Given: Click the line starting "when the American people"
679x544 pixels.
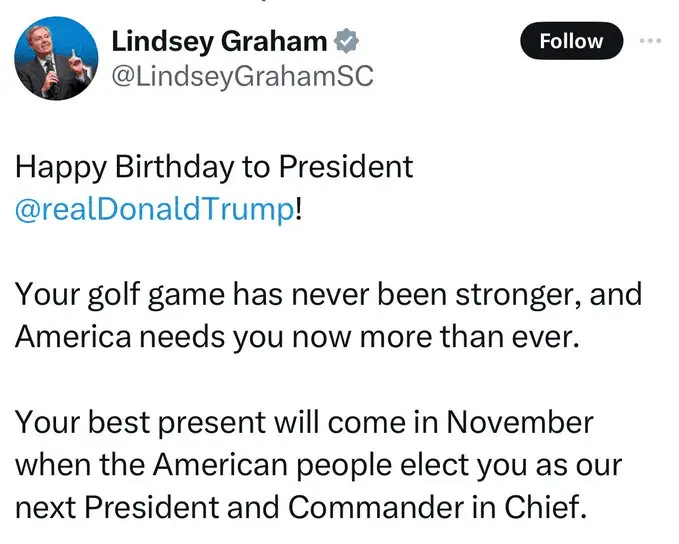Looking at the screenshot, I should tap(320, 465).
